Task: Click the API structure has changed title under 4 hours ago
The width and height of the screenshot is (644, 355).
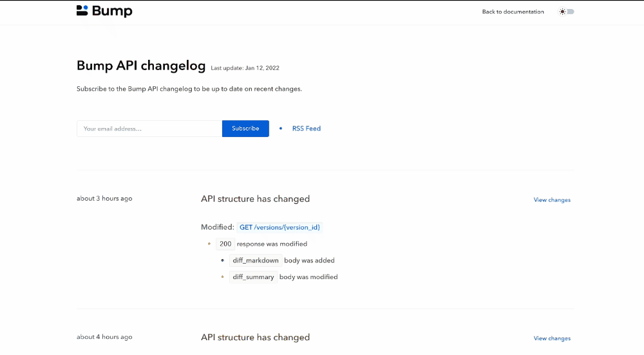Action: (x=255, y=338)
